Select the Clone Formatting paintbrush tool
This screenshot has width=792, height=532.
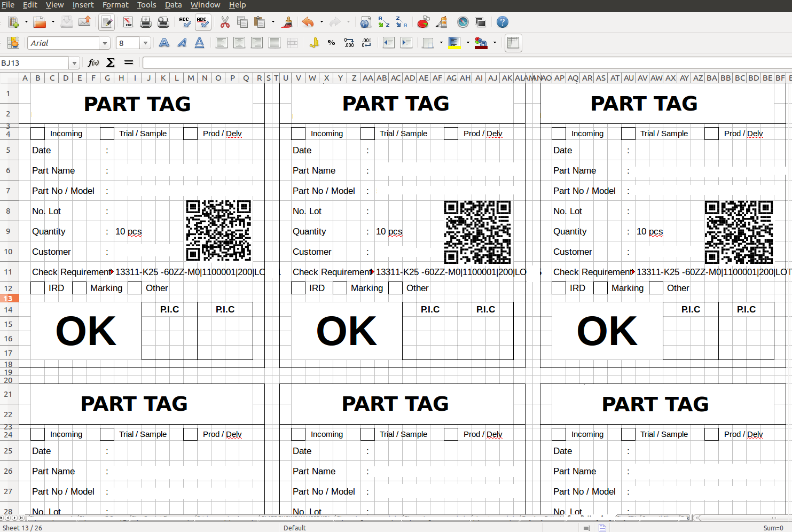point(287,22)
